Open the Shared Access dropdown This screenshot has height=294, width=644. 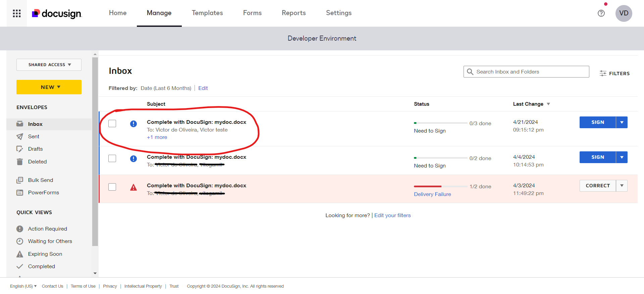(x=49, y=65)
